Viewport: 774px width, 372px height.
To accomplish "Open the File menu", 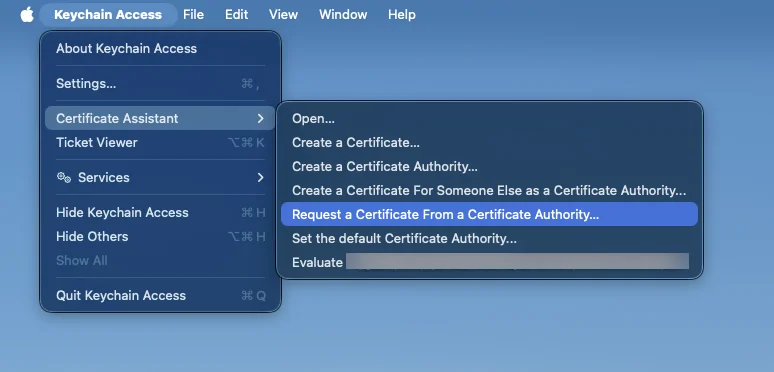I will [x=194, y=15].
